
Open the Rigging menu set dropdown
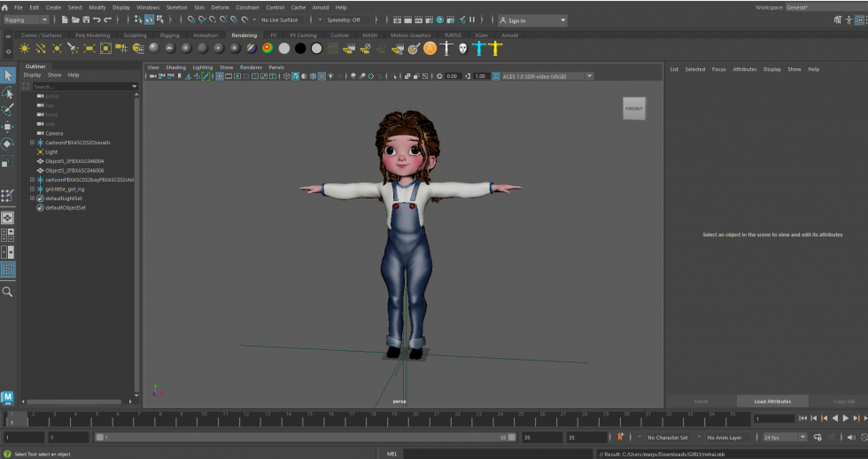click(26, 19)
